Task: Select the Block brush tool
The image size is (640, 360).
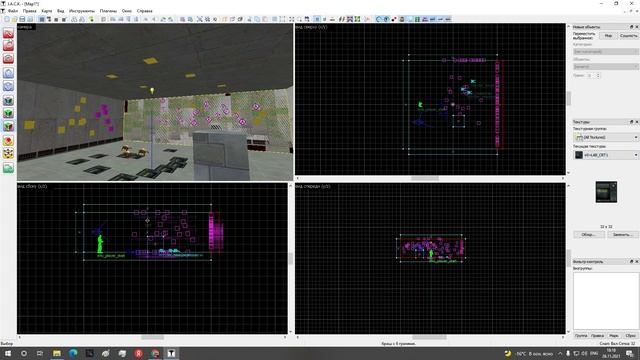Action: tap(8, 86)
